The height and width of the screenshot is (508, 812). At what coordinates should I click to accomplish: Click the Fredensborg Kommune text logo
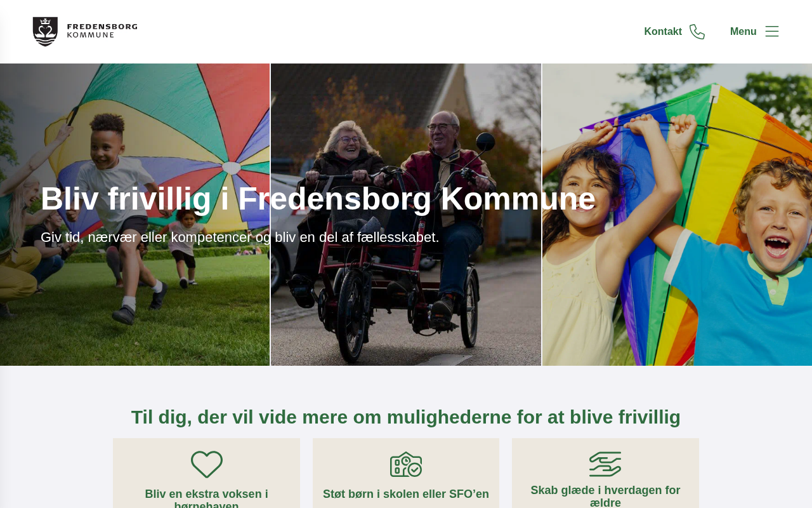tap(102, 30)
